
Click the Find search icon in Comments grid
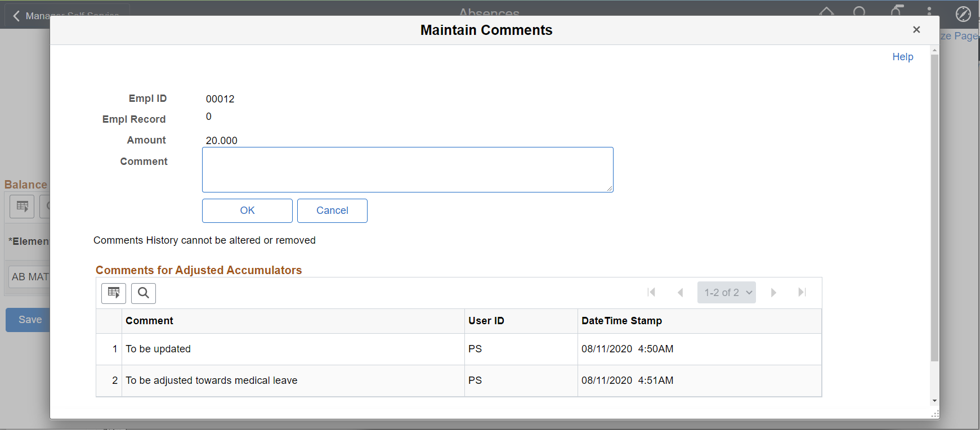pos(144,293)
